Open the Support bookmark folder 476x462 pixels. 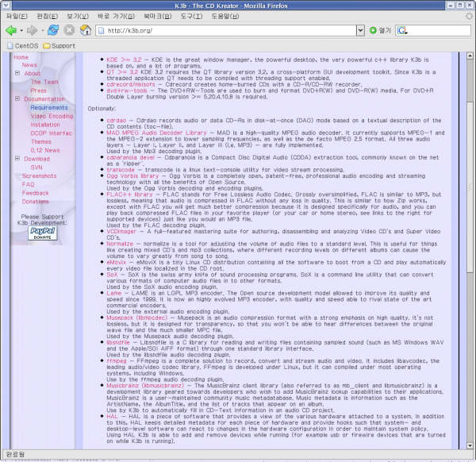(x=59, y=46)
